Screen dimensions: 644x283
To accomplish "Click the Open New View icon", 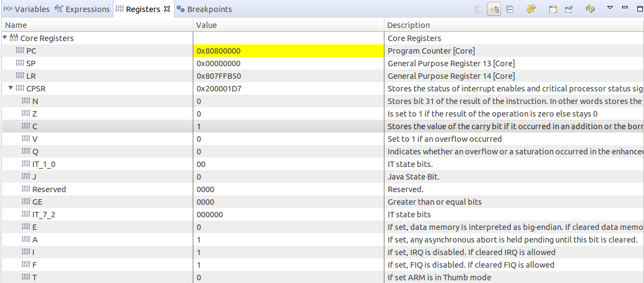I will (x=553, y=9).
